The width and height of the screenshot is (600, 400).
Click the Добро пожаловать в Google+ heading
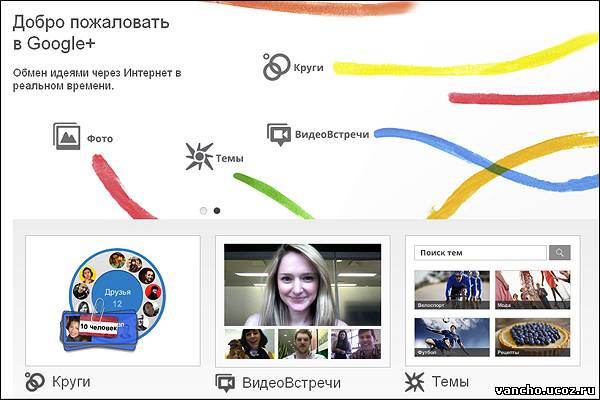(91, 33)
